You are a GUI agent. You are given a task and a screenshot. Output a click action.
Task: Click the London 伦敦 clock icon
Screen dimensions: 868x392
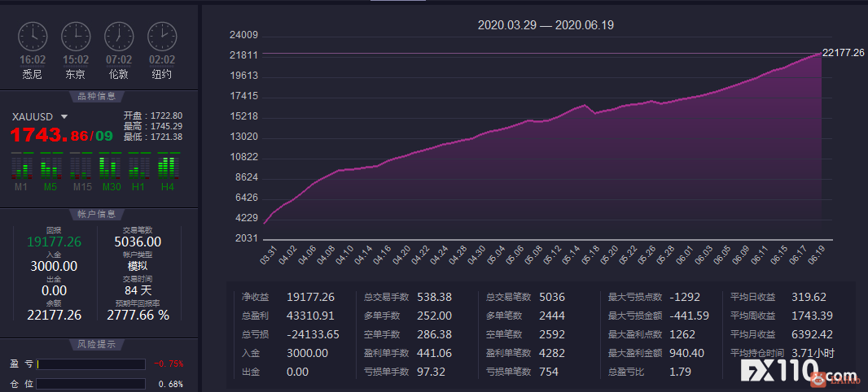click(x=119, y=37)
